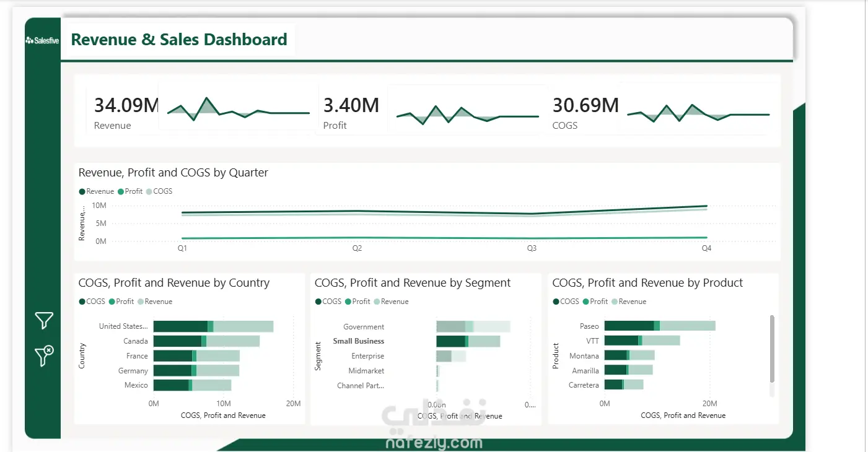
Task: Toggle Profit legend in Quarter chart
Action: (x=130, y=191)
